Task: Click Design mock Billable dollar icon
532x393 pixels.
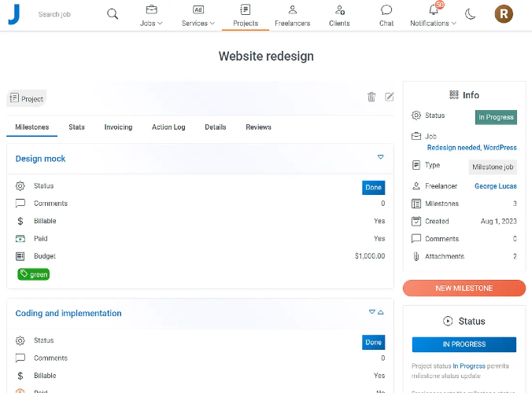Action: (x=20, y=221)
